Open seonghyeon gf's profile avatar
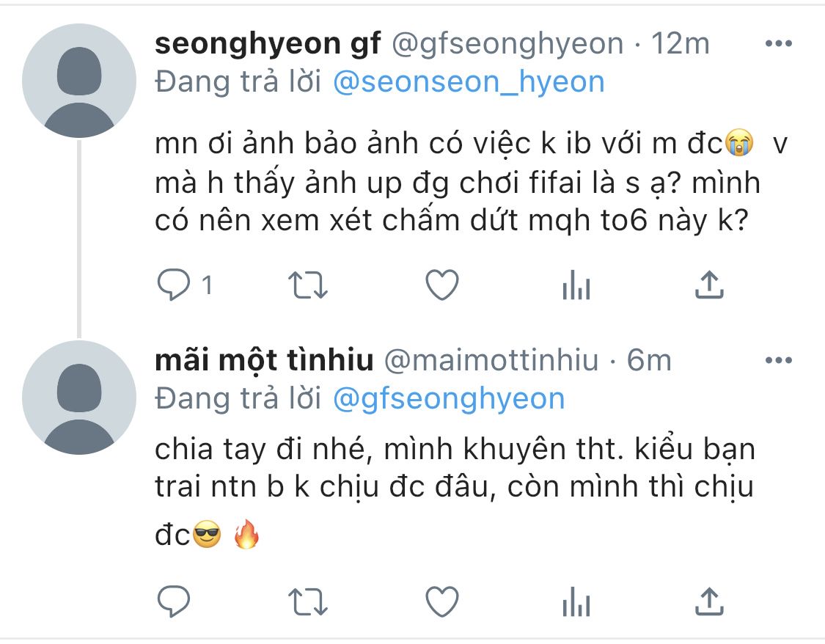 pyautogui.click(x=79, y=81)
